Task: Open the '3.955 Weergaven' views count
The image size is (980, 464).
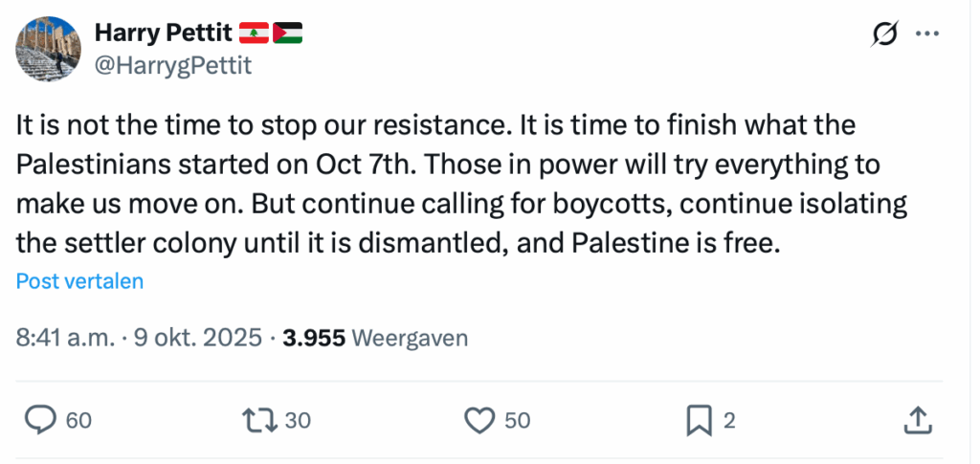Action: (x=375, y=338)
